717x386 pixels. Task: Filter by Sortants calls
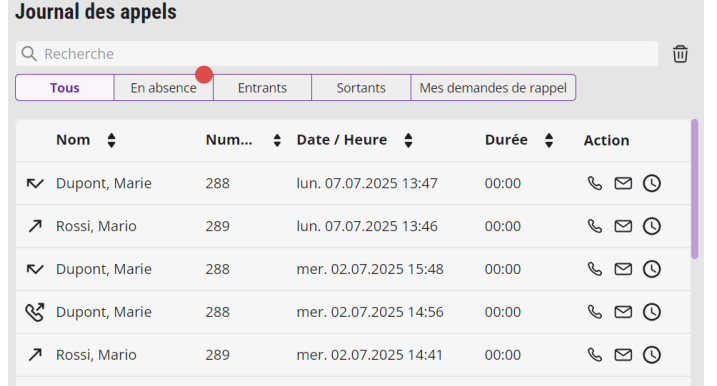click(x=361, y=88)
